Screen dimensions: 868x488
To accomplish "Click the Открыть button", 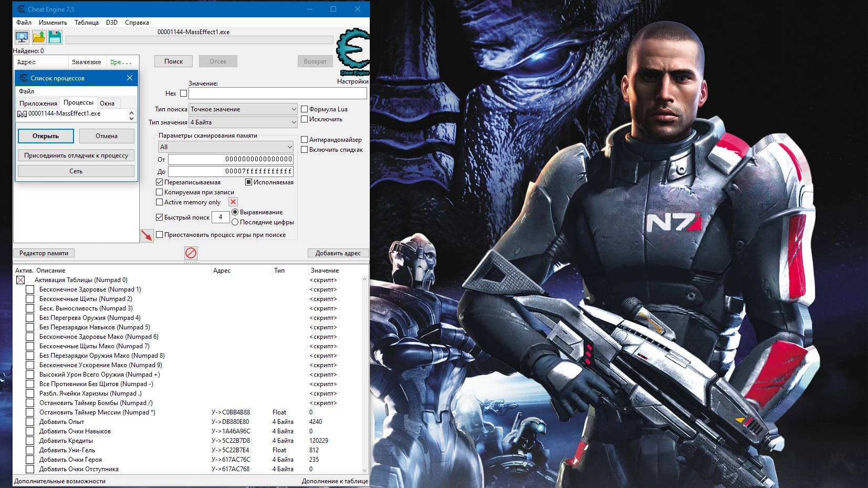I will (x=45, y=136).
